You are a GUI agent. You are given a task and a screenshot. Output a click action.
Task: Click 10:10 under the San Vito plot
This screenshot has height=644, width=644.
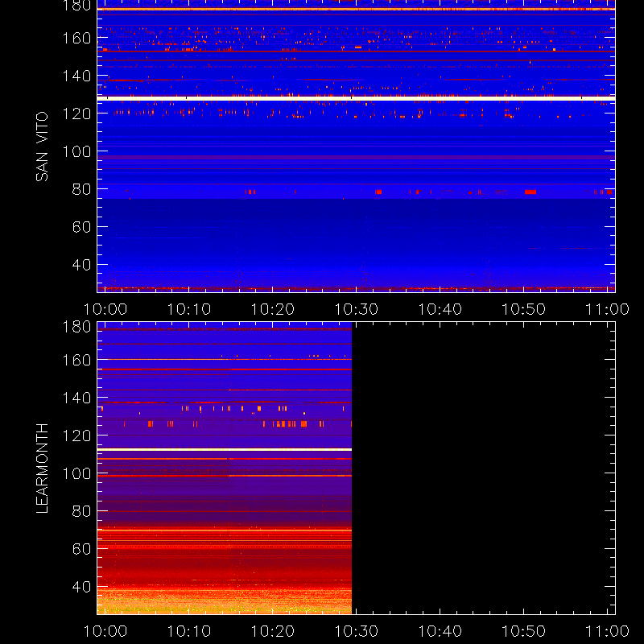pos(189,309)
